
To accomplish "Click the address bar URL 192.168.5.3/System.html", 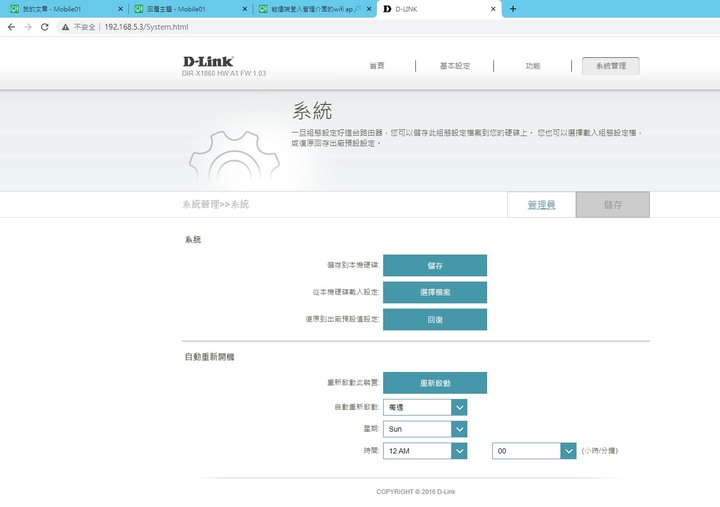I will pyautogui.click(x=146, y=27).
